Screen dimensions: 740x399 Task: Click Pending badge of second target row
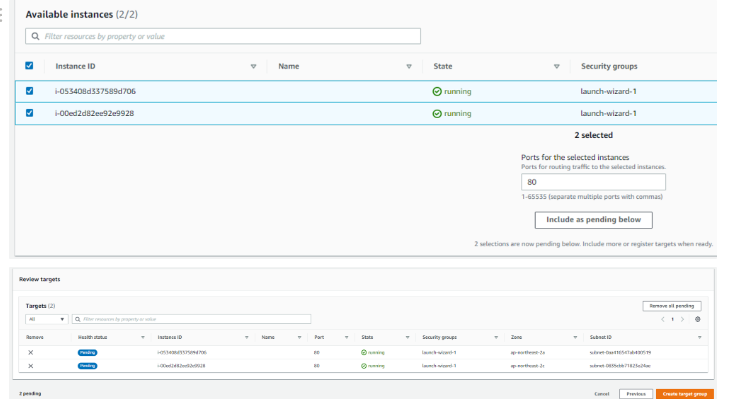(x=87, y=366)
